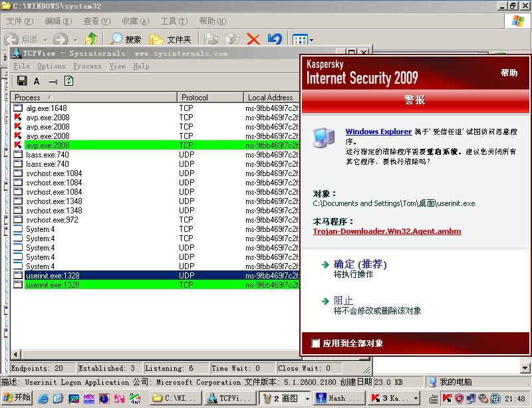
Task: Open the 2 画图 taskbar group
Action: click(x=285, y=398)
